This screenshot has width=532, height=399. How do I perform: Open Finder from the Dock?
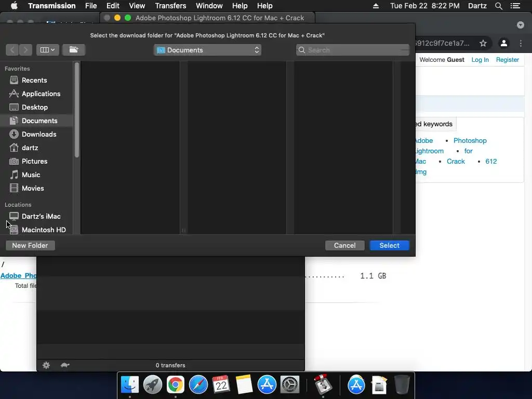pyautogui.click(x=130, y=385)
